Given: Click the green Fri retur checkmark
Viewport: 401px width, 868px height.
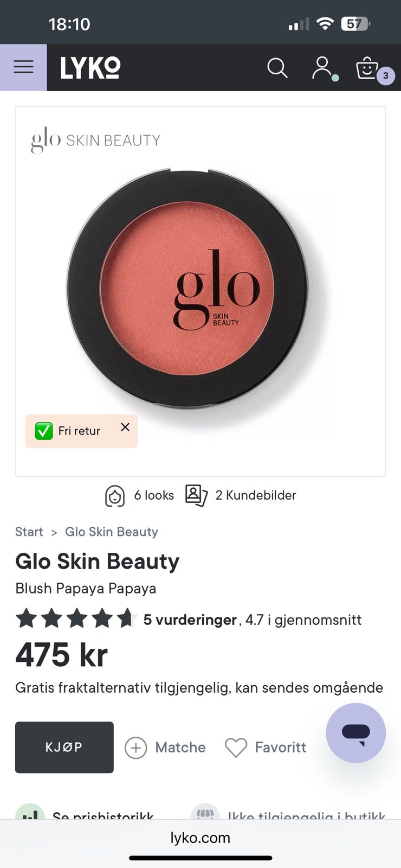Looking at the screenshot, I should pos(44,431).
